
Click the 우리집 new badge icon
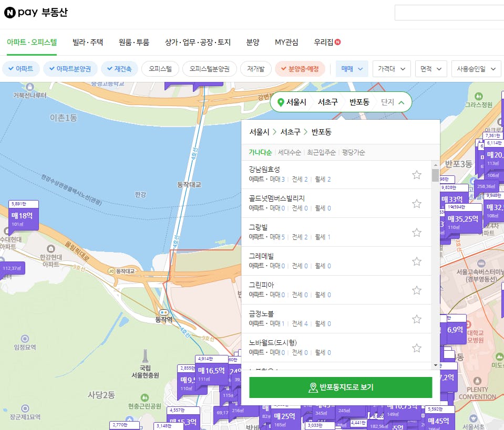click(337, 42)
